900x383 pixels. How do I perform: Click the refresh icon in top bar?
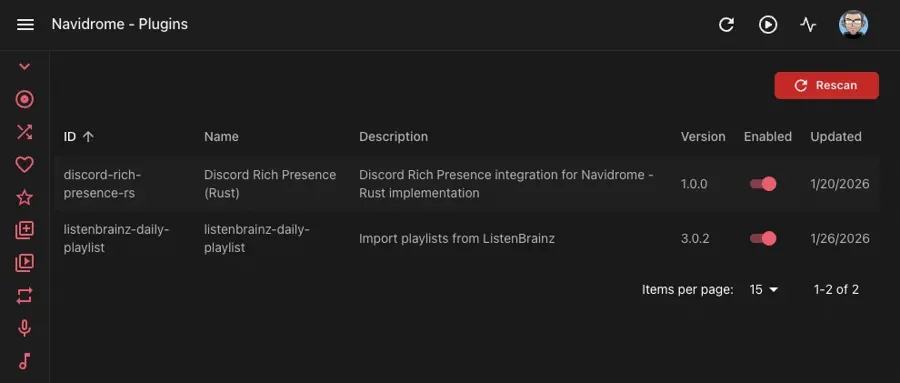pos(727,25)
